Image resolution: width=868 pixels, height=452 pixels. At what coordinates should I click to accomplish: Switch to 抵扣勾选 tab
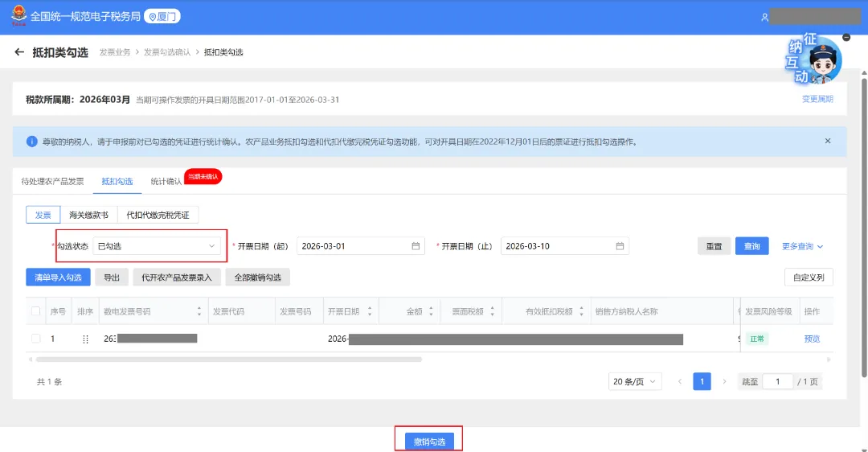point(117,181)
